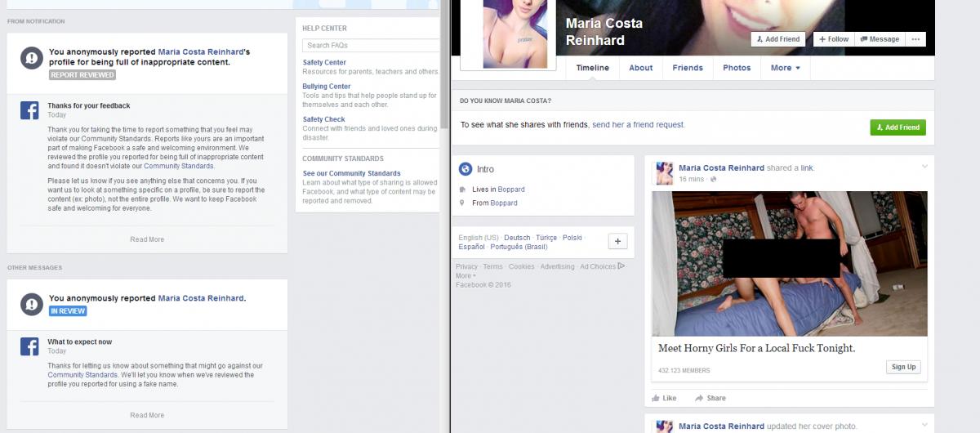Click the Search FAQs input field

(x=370, y=46)
